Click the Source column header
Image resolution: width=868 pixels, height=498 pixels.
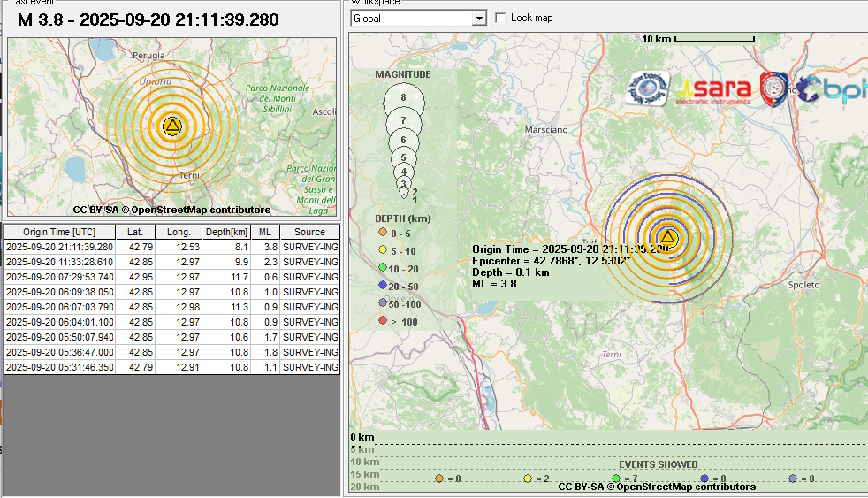309,232
